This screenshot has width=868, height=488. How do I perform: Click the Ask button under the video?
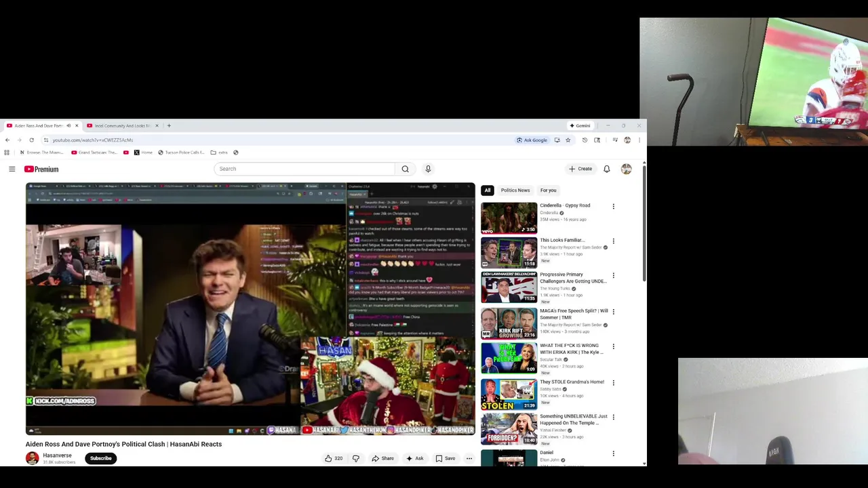coord(415,459)
